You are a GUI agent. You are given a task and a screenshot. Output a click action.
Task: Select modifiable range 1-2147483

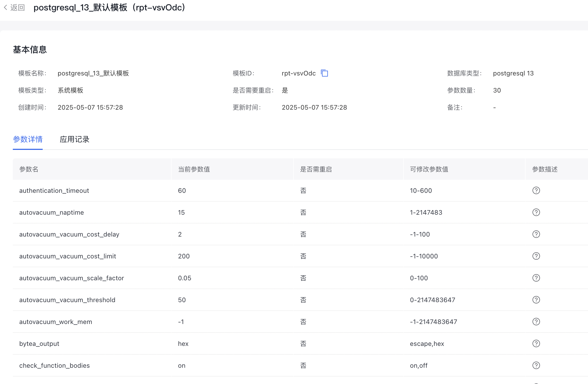426,213
